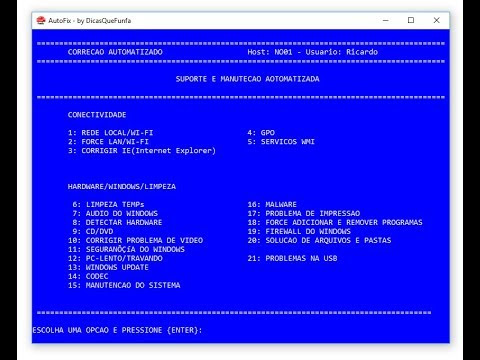Select option '4: GPO'
The width and height of the screenshot is (480, 360).
(261, 133)
